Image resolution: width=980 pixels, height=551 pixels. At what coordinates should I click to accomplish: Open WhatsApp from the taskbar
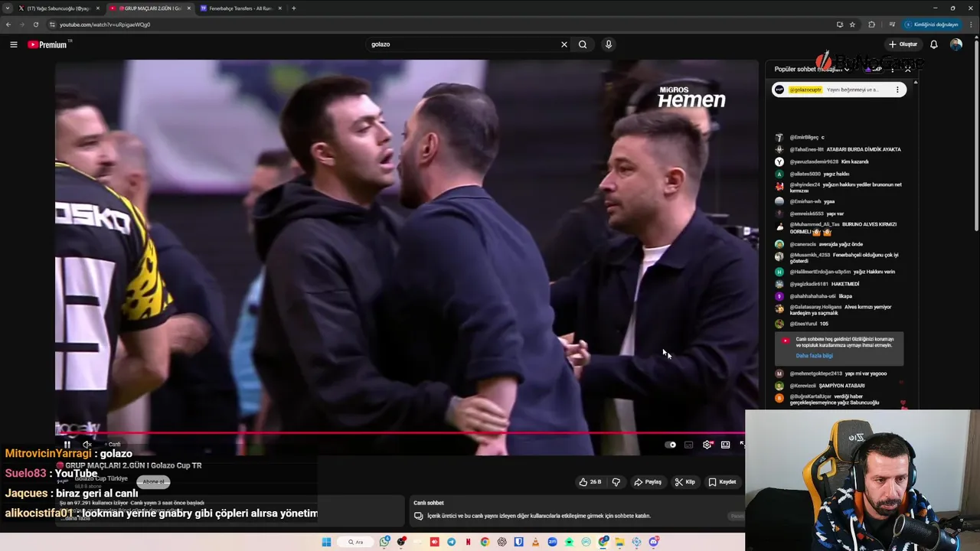click(x=384, y=542)
